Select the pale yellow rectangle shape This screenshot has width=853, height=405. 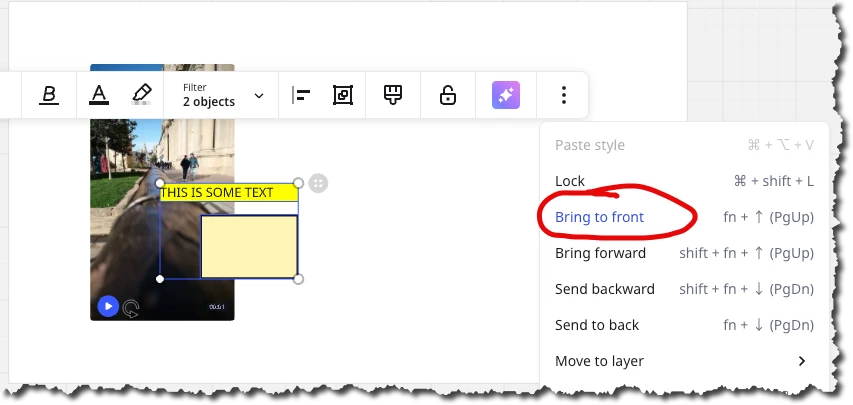pyautogui.click(x=249, y=247)
